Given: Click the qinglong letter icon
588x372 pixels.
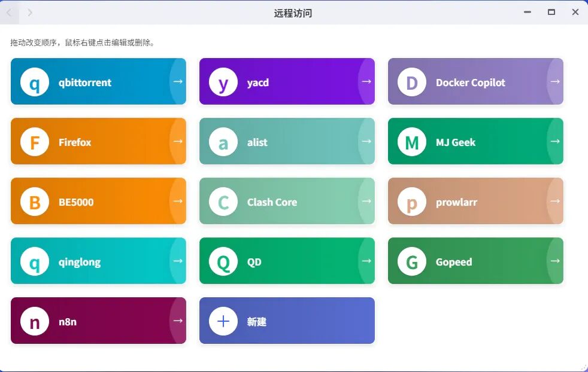Looking at the screenshot, I should point(35,261).
